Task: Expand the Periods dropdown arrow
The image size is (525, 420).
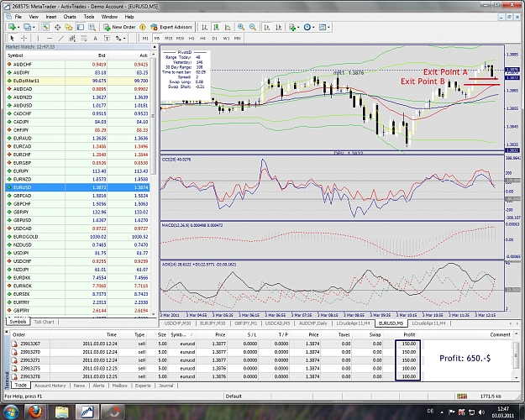Action: [x=313, y=27]
